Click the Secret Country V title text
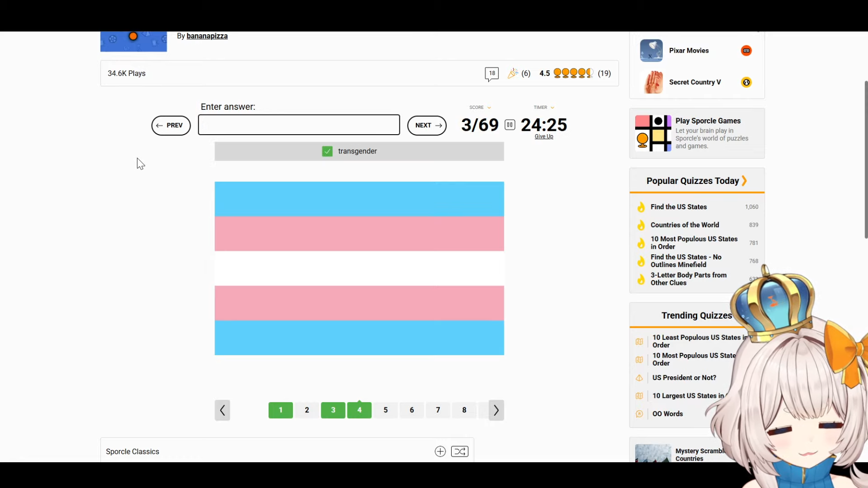Viewport: 868px width, 488px height. pos(695,82)
